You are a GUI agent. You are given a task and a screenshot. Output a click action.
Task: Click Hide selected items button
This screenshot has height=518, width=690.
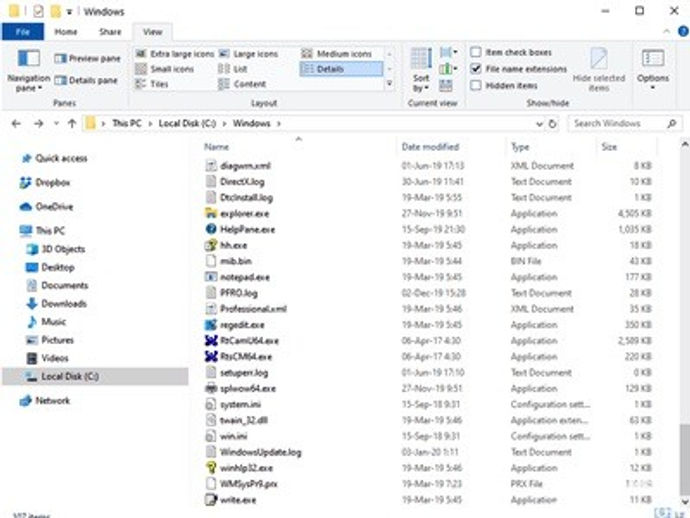[599, 70]
